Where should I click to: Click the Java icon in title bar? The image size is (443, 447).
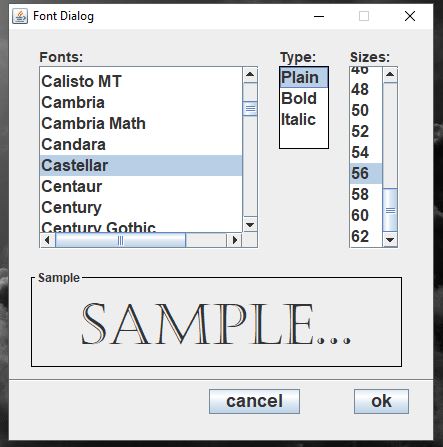20,16
